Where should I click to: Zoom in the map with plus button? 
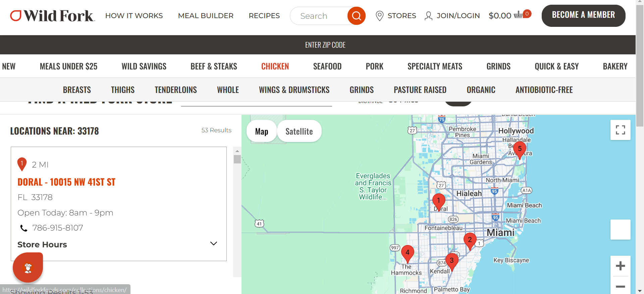(620, 266)
